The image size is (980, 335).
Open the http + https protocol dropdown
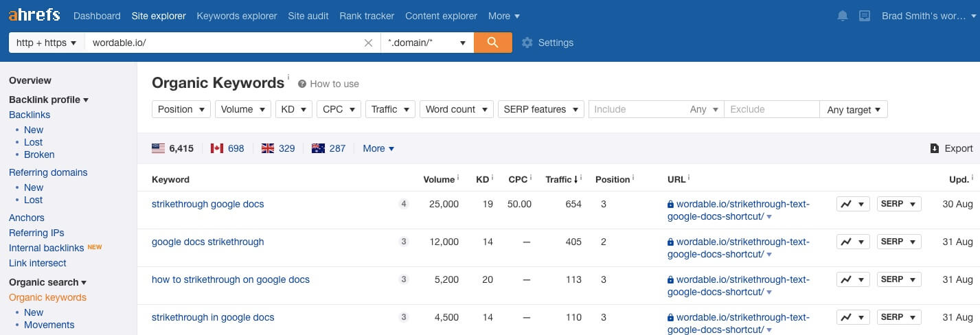point(46,43)
